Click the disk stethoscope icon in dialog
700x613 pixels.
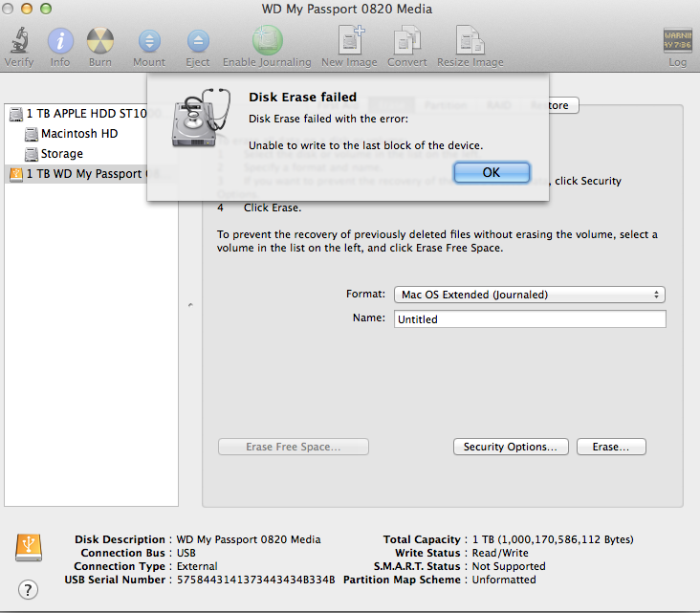[x=201, y=118]
